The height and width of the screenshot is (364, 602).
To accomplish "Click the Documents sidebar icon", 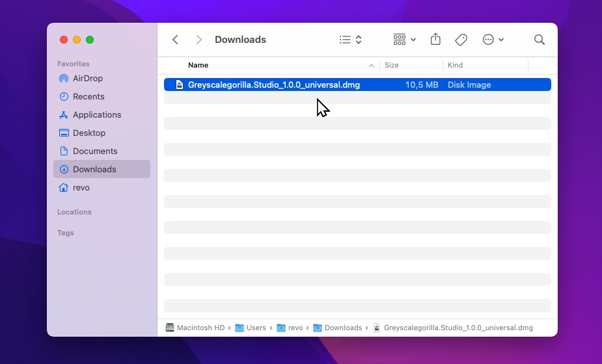I will [64, 151].
